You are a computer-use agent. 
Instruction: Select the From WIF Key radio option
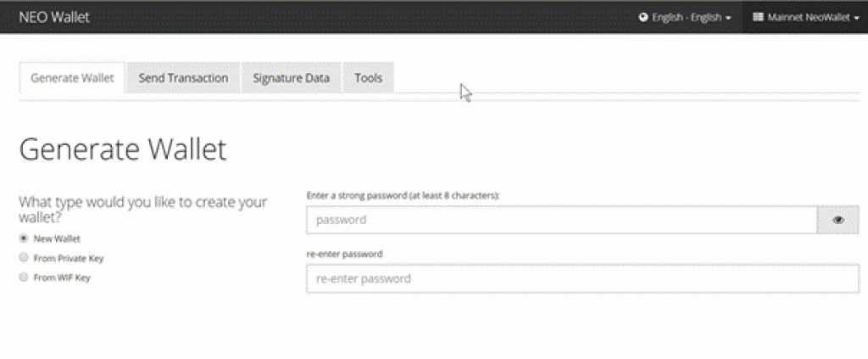23,277
